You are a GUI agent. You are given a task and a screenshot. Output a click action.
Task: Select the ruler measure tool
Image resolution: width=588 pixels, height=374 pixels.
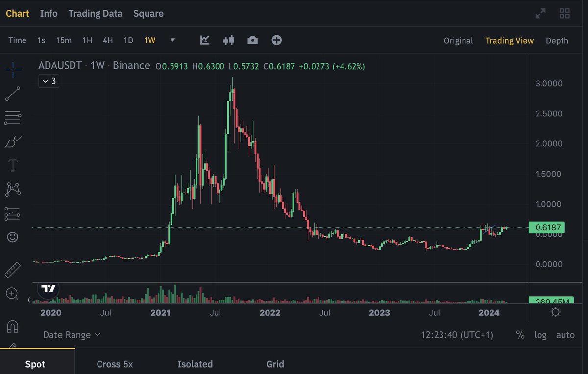13,270
